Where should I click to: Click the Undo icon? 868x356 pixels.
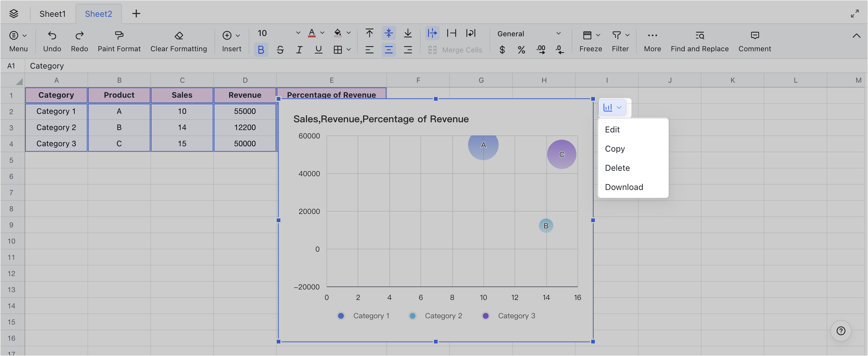(52, 36)
